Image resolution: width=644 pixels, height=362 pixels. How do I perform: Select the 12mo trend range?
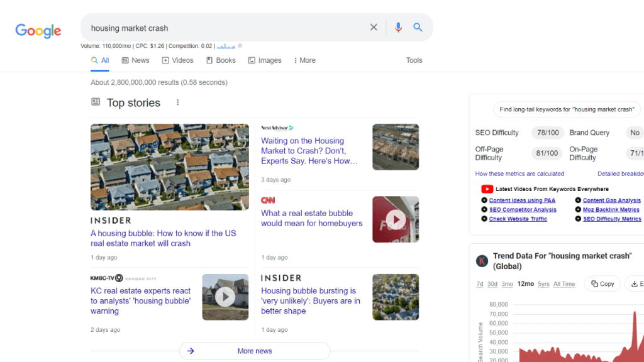pyautogui.click(x=525, y=283)
